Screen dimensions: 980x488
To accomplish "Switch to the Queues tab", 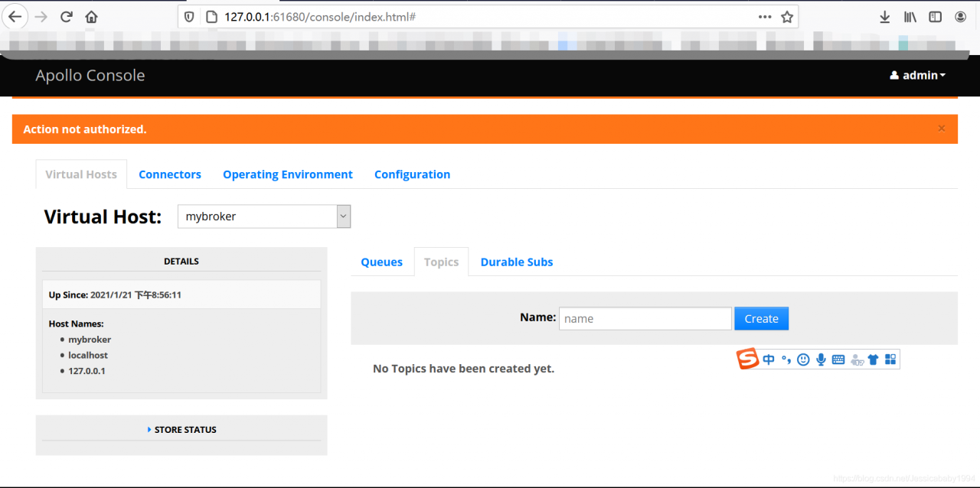I will pos(381,262).
